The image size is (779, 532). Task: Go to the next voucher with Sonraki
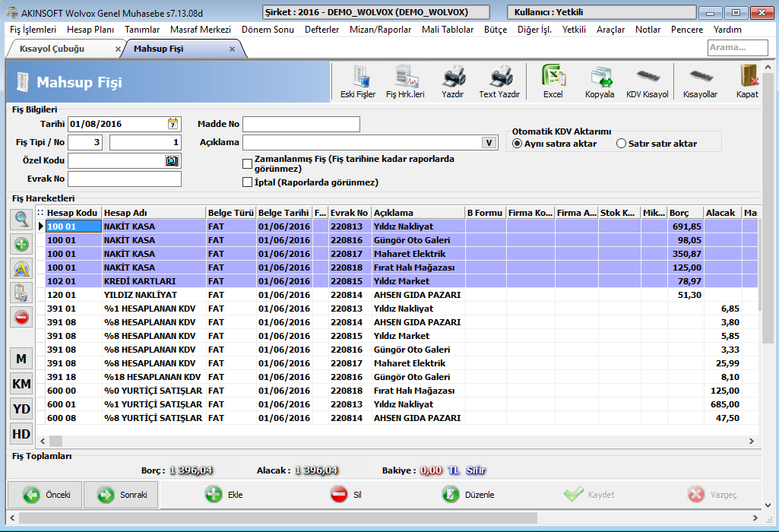coord(121,495)
